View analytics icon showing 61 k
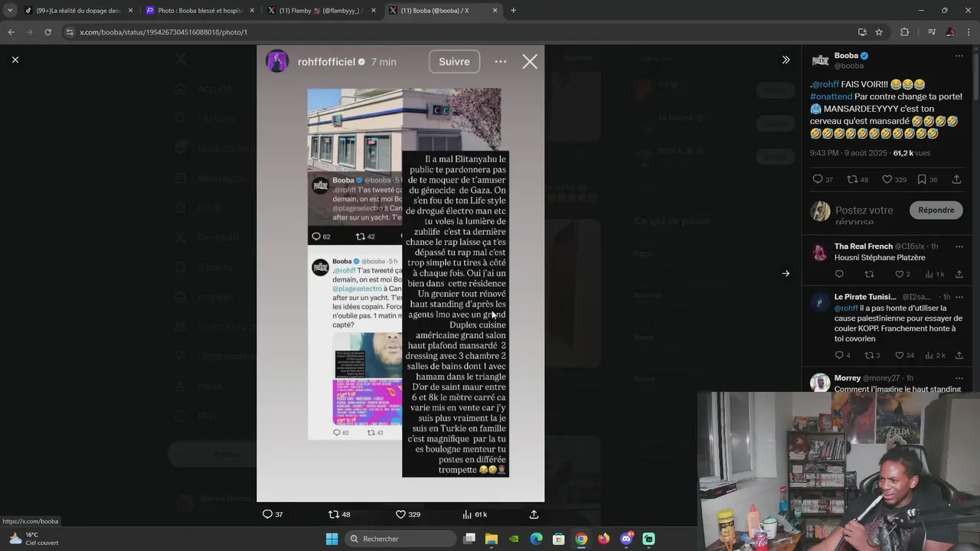Viewport: 980px width, 551px height. (467, 514)
